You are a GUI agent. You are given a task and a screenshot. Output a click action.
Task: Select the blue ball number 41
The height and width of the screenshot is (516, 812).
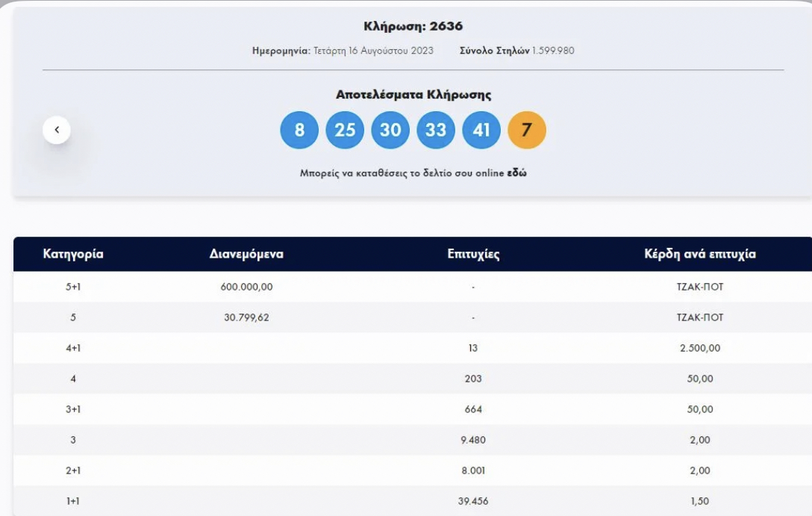tap(481, 130)
